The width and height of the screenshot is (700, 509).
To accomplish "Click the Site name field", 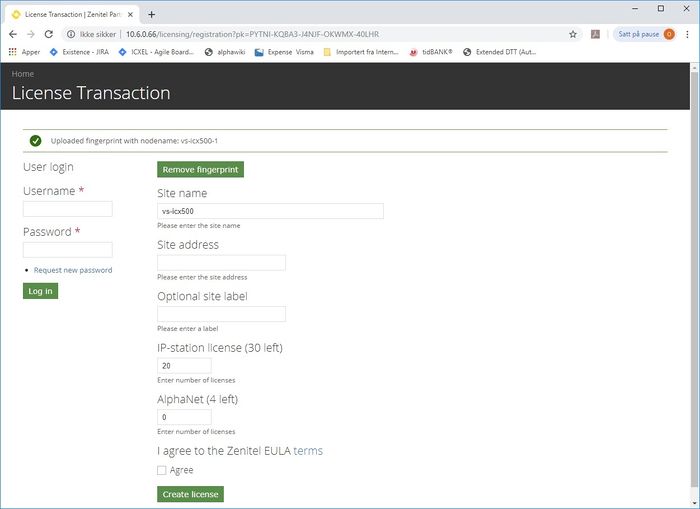I will tap(271, 211).
